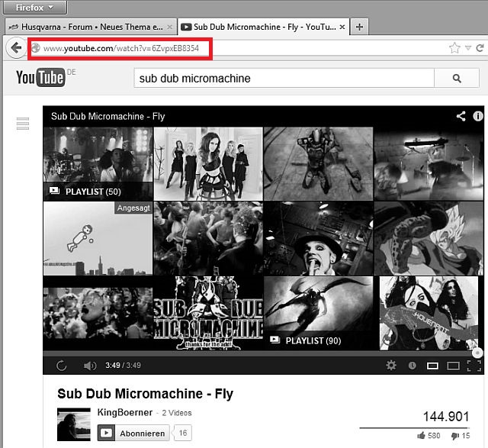Image resolution: width=488 pixels, height=448 pixels.
Task: Open the two masked women thumbnail
Action: 429,313
